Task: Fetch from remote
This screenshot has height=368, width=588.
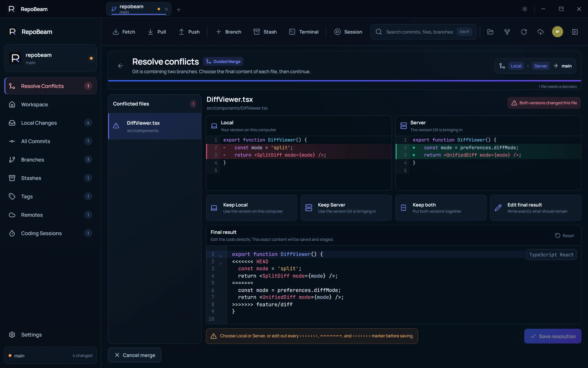Action: click(124, 32)
